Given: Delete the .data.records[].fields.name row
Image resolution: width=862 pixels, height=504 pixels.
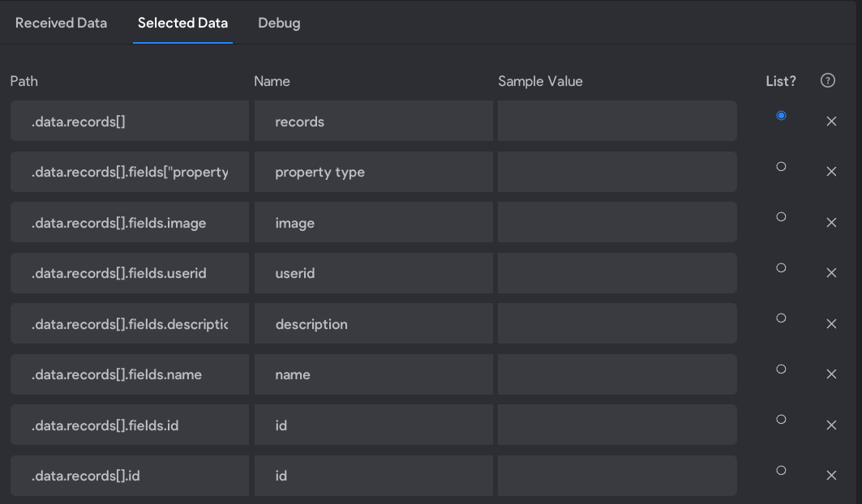Looking at the screenshot, I should point(831,374).
